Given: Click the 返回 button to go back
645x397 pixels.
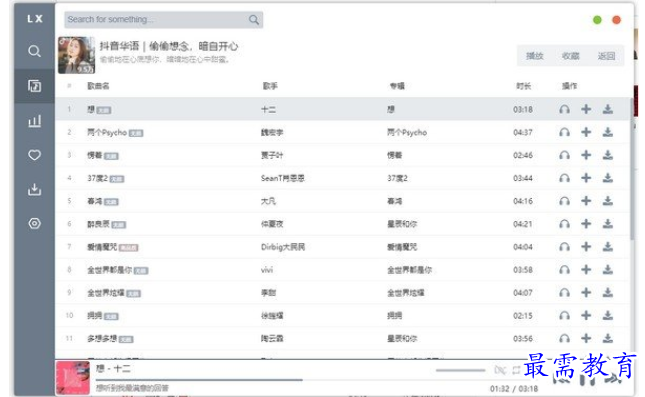Looking at the screenshot, I should [x=606, y=56].
